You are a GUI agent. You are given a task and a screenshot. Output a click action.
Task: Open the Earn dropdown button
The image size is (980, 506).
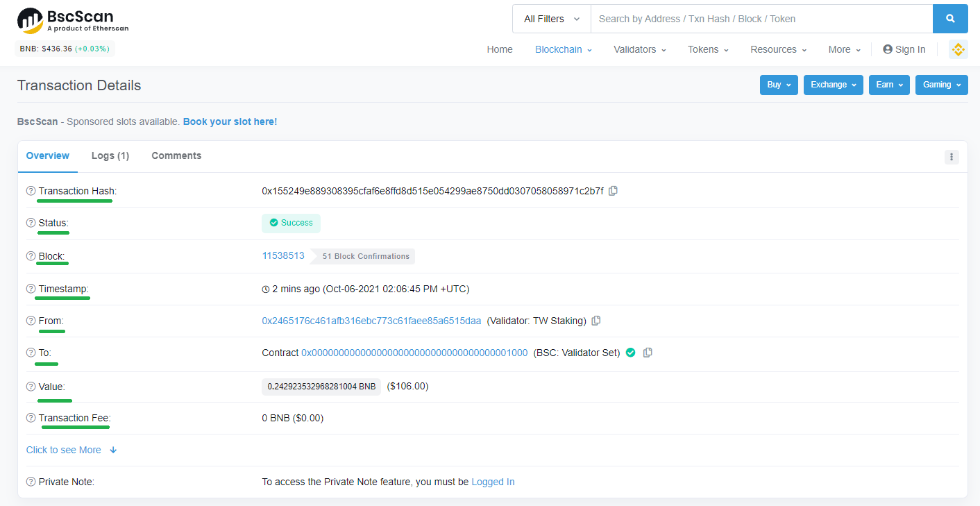(x=889, y=85)
